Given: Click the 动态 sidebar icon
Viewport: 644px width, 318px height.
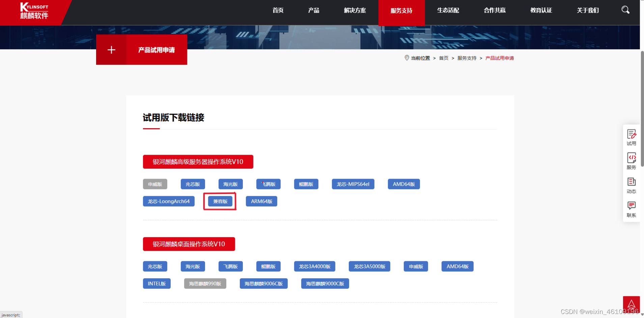Looking at the screenshot, I should 632,185.
